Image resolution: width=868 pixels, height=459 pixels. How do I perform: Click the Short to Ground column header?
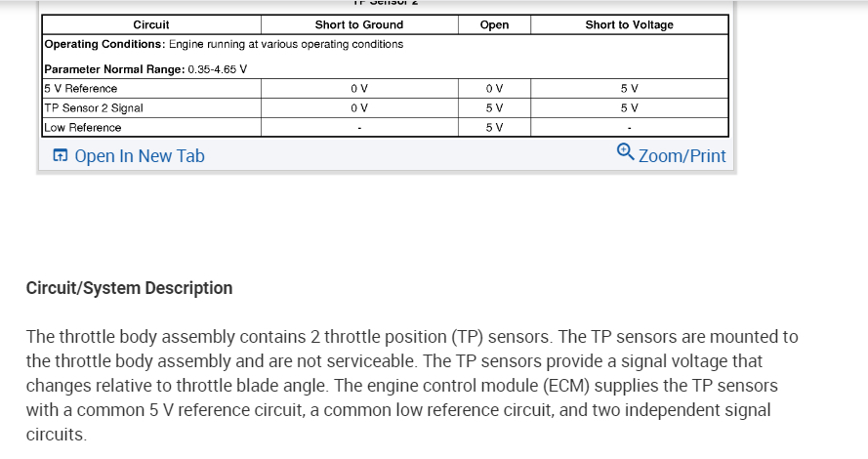pos(358,25)
